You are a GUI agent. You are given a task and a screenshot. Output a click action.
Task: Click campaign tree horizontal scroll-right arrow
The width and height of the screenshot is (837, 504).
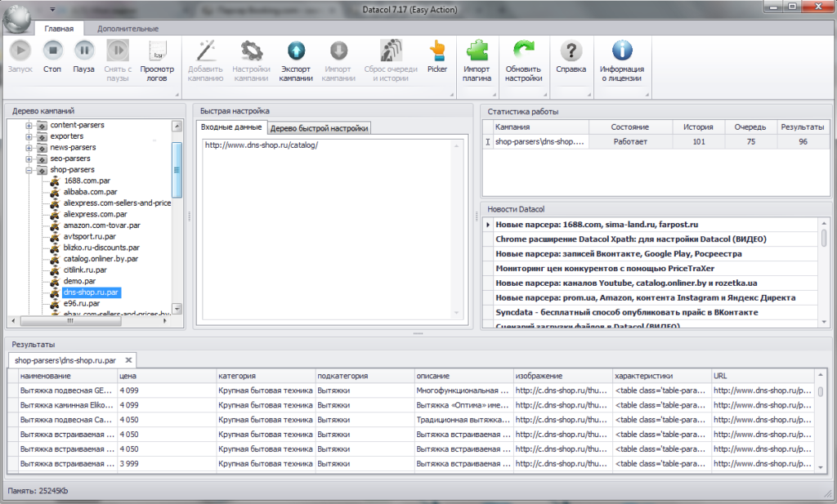[165, 321]
